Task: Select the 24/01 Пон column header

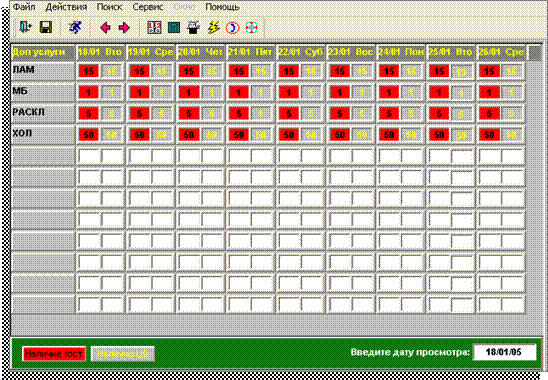Action: click(x=401, y=52)
